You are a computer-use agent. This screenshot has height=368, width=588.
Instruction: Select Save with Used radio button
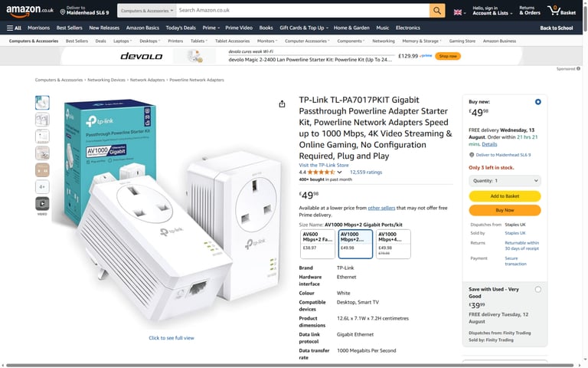(x=537, y=289)
